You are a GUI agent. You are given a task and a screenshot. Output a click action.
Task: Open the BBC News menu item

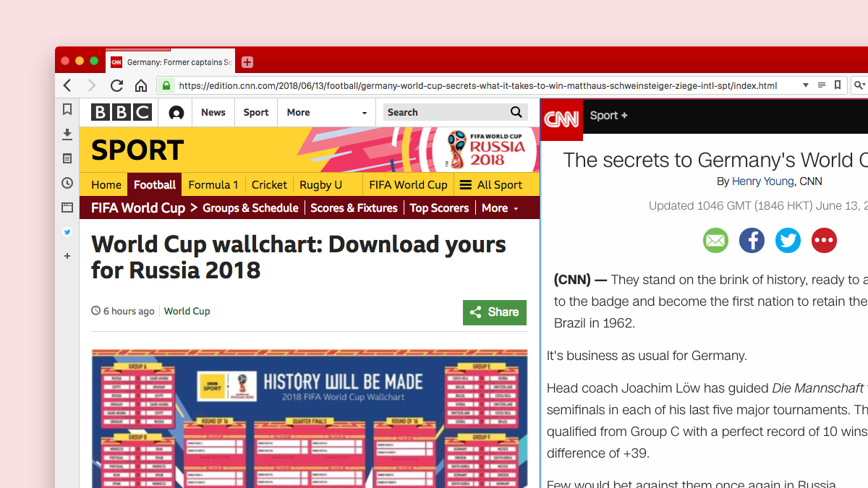(x=213, y=113)
